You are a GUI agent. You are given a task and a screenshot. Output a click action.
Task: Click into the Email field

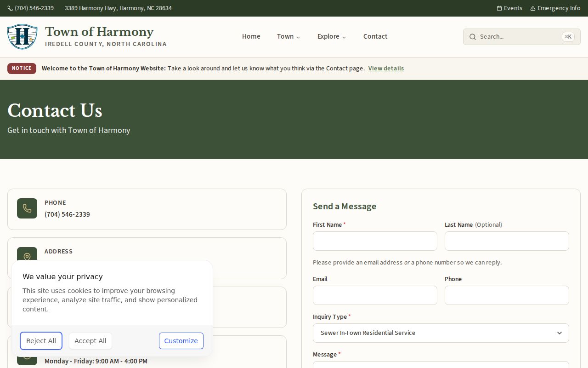click(x=375, y=295)
